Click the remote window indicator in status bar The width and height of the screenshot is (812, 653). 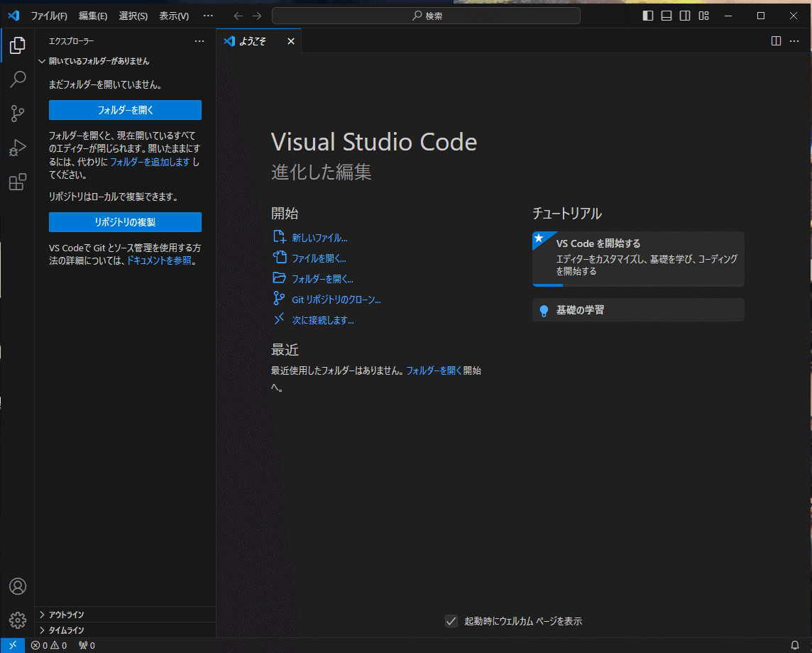13,645
